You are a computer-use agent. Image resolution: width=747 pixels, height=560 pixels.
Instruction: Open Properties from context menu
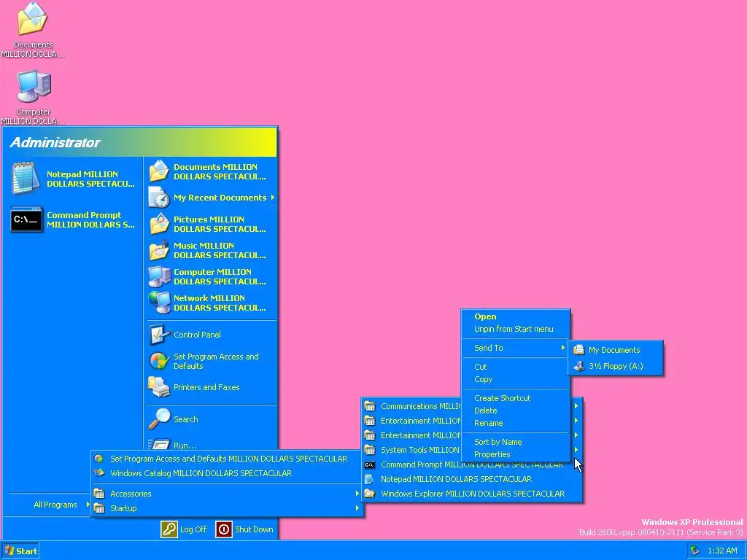[492, 454]
